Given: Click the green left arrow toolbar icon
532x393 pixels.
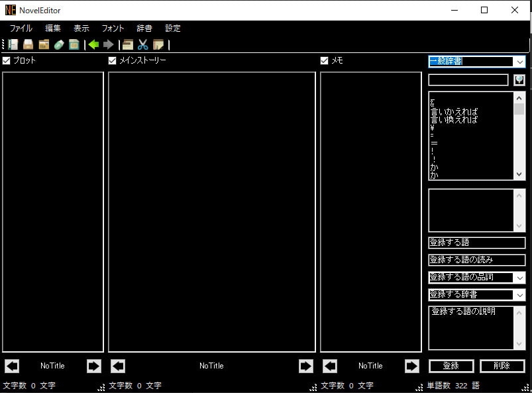Looking at the screenshot, I should (x=93, y=44).
